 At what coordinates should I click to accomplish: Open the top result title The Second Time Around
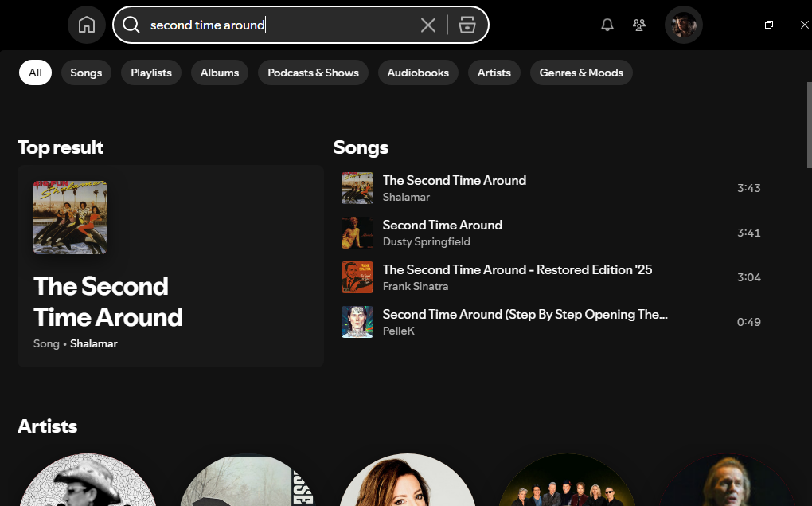coord(108,302)
